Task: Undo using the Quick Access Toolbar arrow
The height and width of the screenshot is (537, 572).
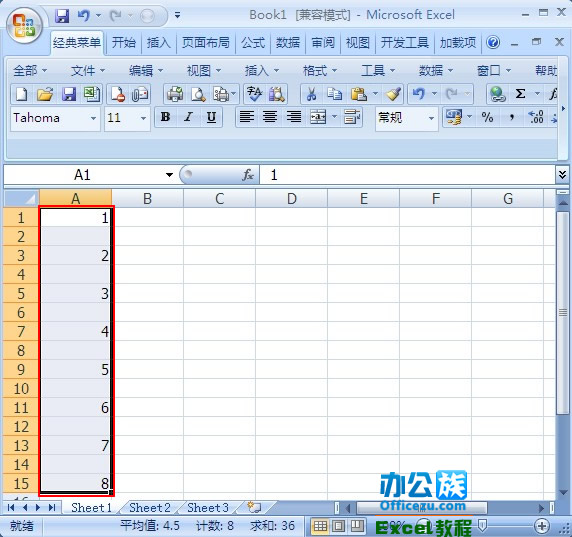Action: point(84,16)
